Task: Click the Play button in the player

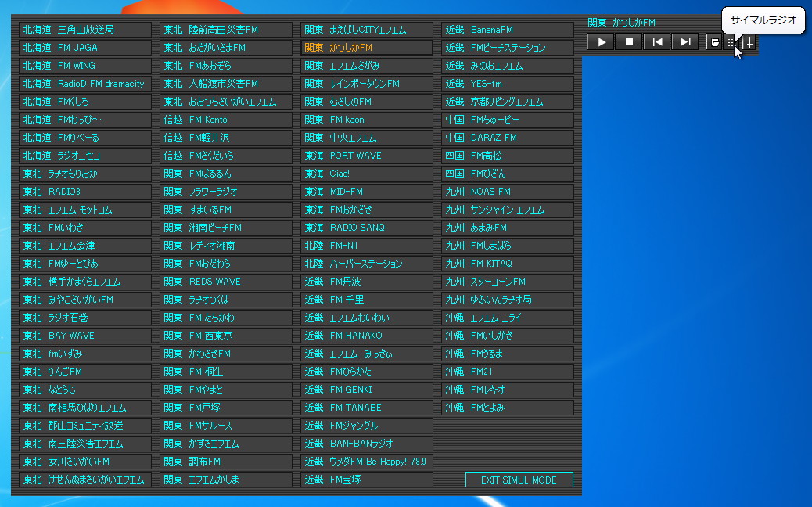Action: coord(601,42)
